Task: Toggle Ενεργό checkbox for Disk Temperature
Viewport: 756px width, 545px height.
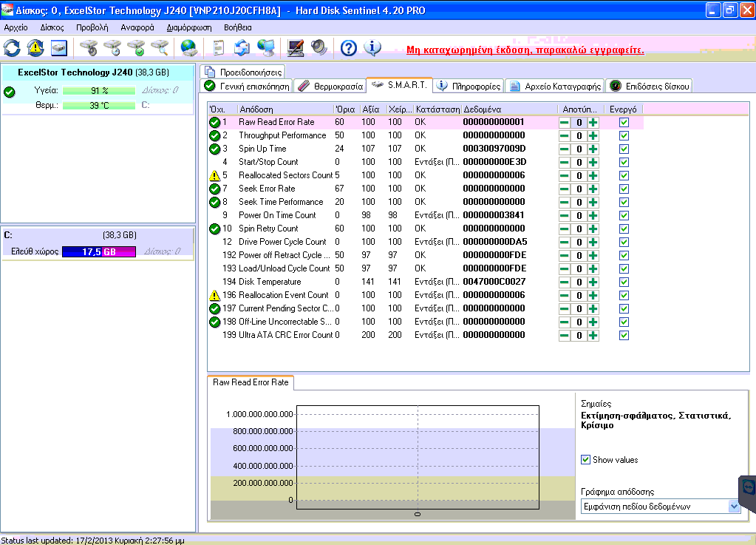Action: tap(624, 282)
